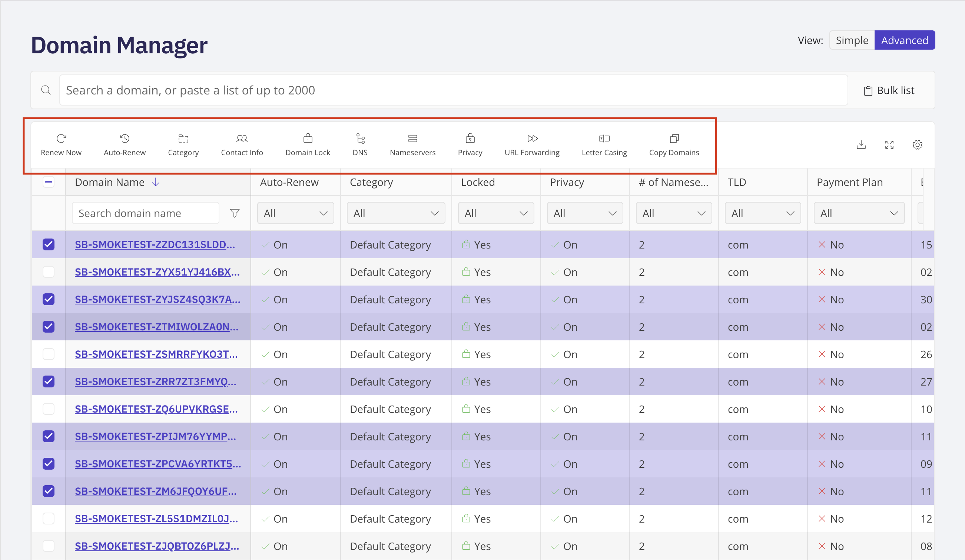The height and width of the screenshot is (560, 965).
Task: Switch to the Advanced view
Action: pos(905,40)
